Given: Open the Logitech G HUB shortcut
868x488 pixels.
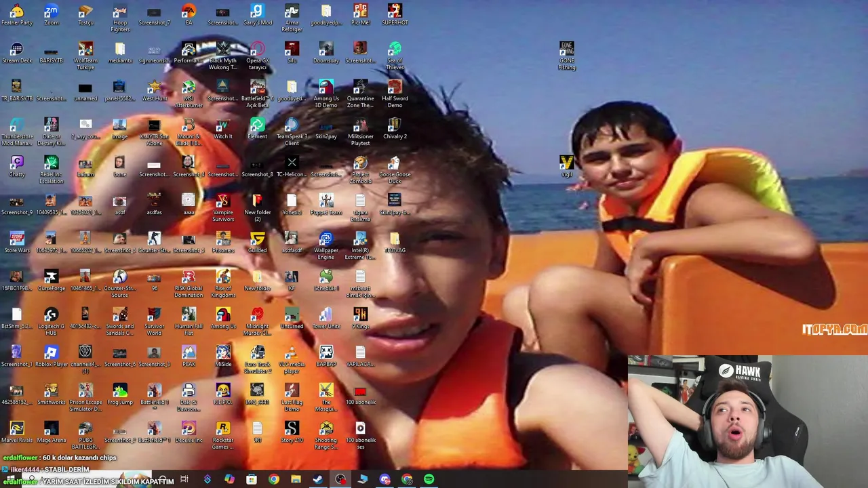Looking at the screenshot, I should (x=51, y=322).
